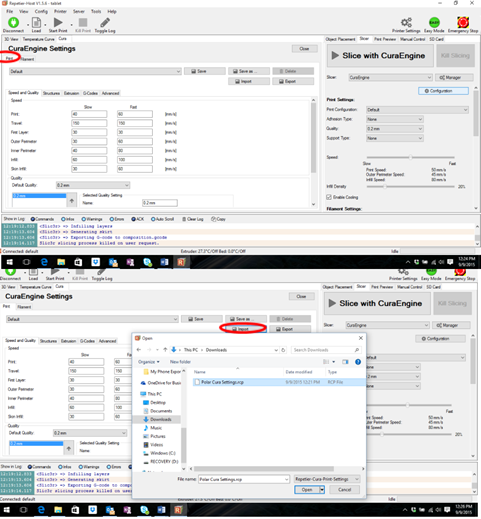Open file type filter dropdown in Open dialog
481x519 pixels.
tap(327, 479)
